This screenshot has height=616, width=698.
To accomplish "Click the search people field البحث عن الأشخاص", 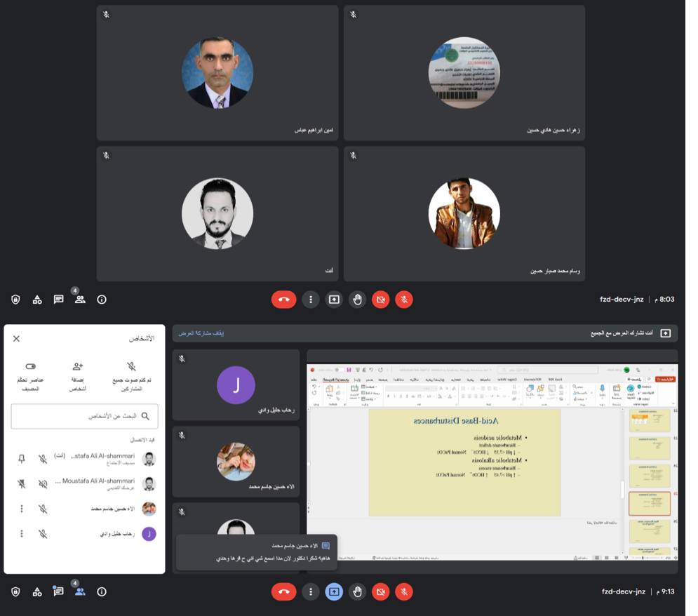I will tap(84, 416).
